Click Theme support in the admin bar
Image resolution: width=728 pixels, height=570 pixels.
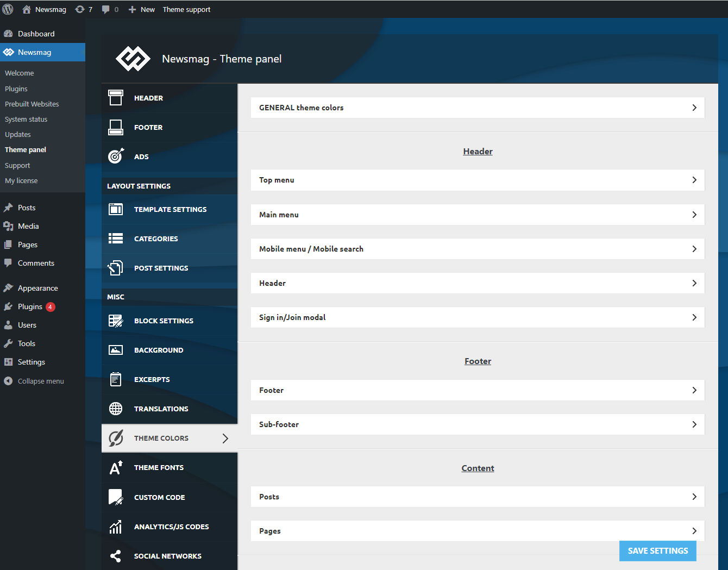(186, 9)
